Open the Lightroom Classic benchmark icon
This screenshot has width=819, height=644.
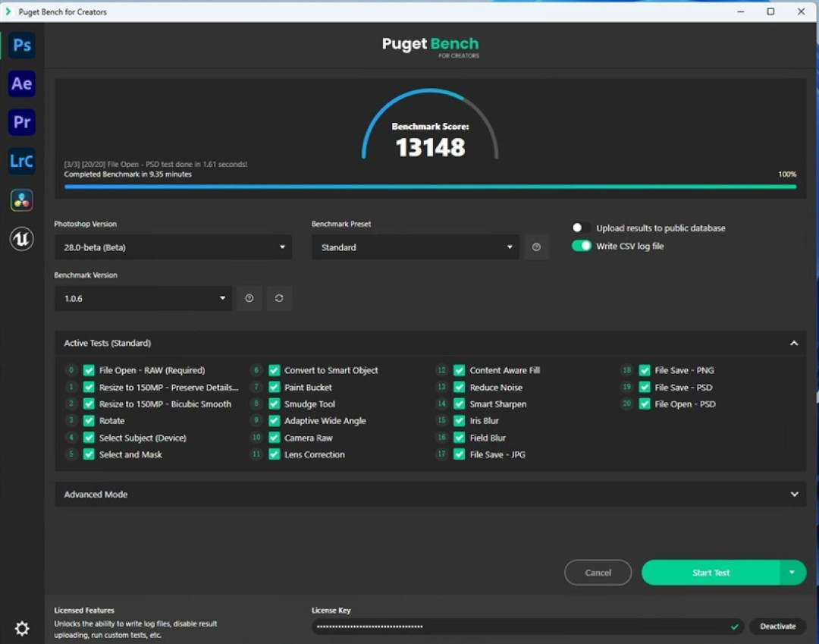point(21,161)
